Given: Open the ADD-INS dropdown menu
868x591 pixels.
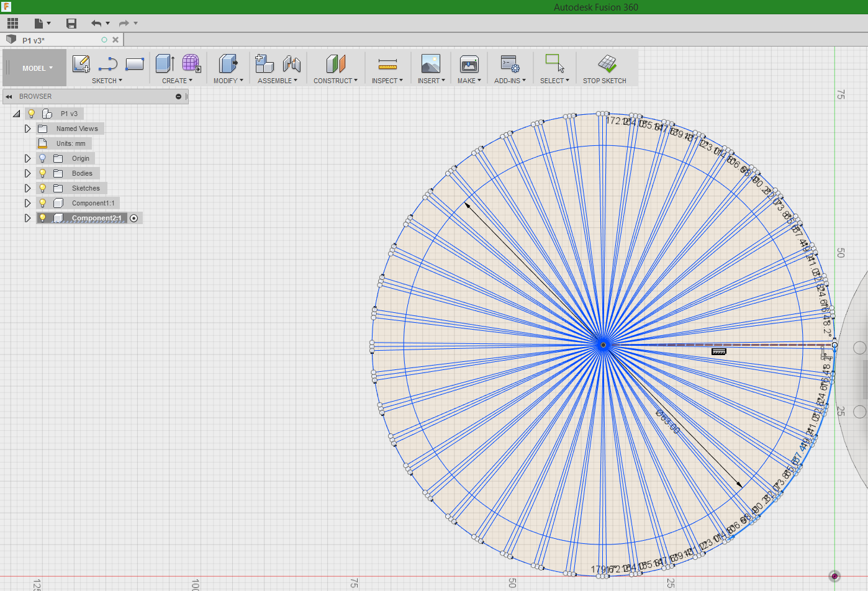Looking at the screenshot, I should click(510, 81).
